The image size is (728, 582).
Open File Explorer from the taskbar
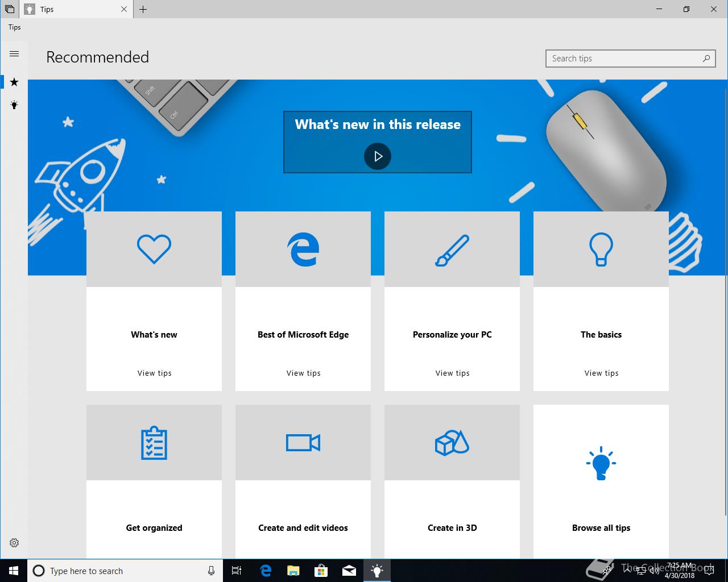293,571
